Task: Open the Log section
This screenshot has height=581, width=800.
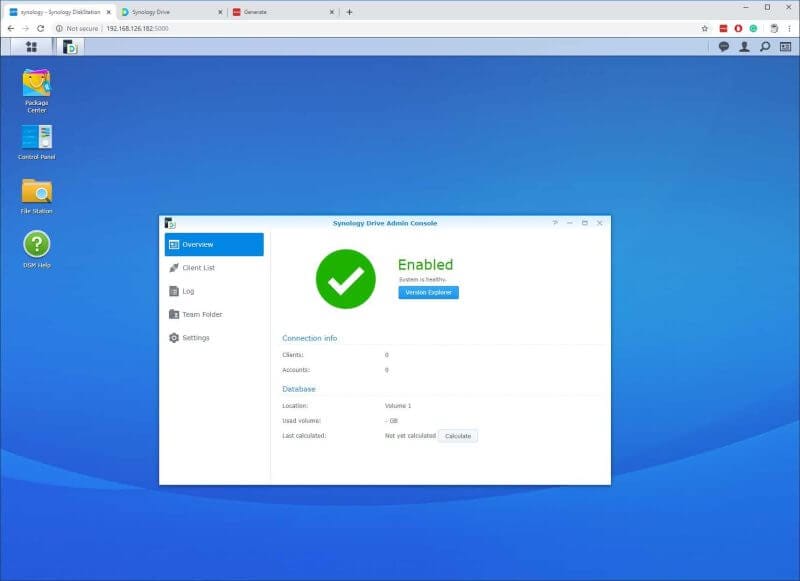Action: click(188, 291)
